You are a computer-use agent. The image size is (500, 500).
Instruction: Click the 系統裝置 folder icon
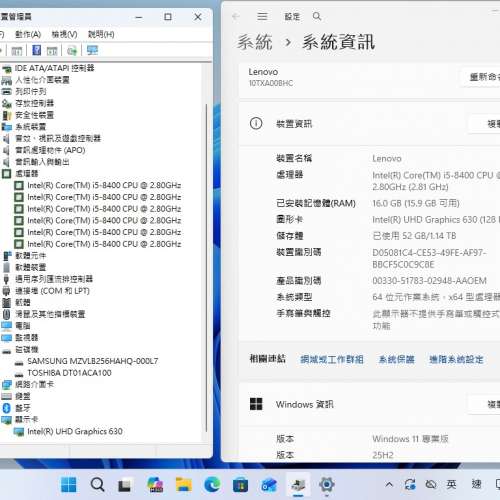pos(7,127)
